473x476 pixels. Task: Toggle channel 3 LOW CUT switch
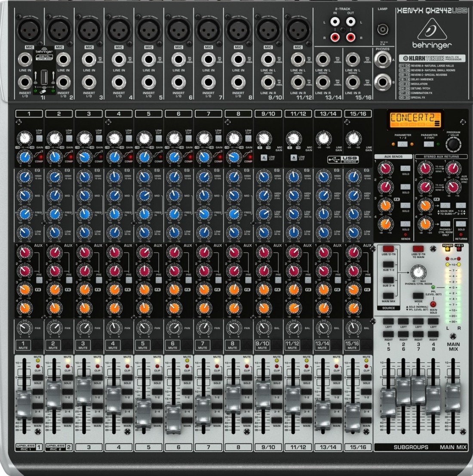coord(99,139)
